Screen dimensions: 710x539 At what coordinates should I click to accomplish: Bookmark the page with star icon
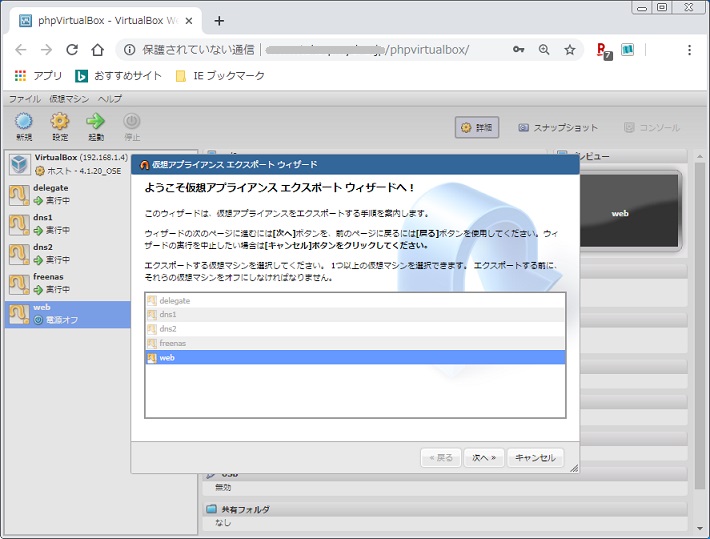pos(570,49)
